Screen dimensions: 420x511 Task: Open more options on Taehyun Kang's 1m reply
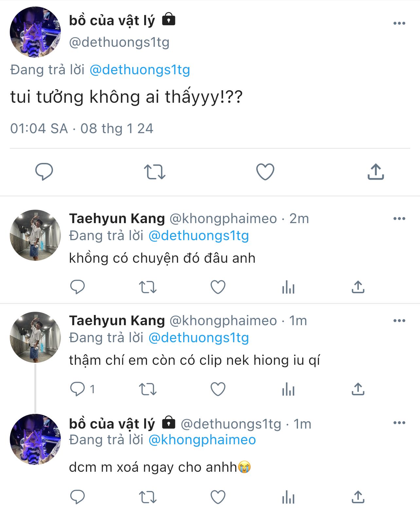(399, 321)
